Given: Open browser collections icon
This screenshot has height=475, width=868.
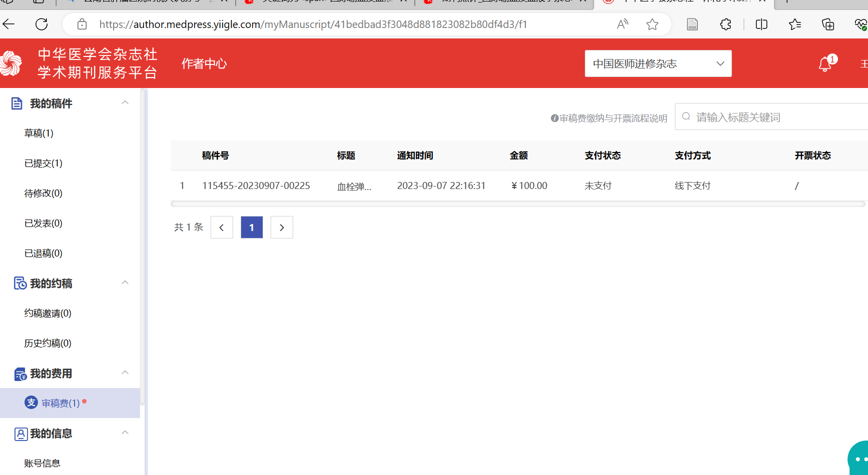Looking at the screenshot, I should coord(828,24).
